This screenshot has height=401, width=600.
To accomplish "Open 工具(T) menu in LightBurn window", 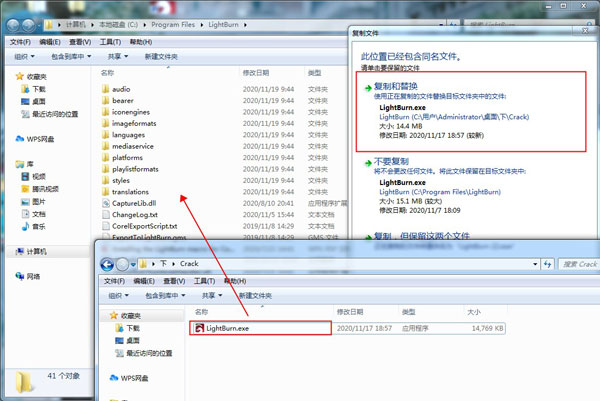I will [110, 42].
